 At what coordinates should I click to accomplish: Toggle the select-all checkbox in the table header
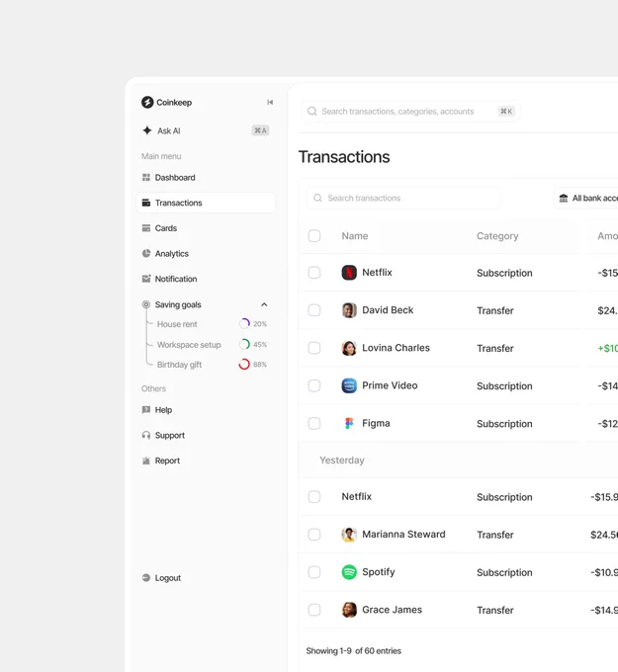coord(314,236)
